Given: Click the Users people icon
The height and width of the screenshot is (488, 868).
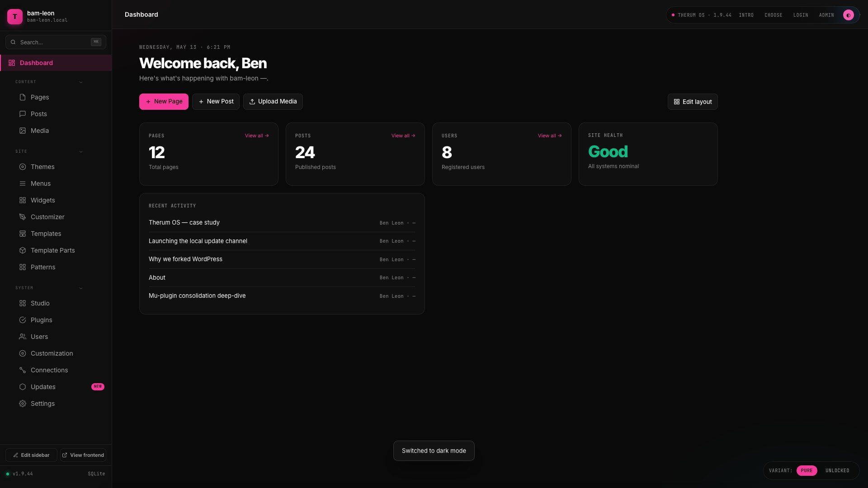Looking at the screenshot, I should (23, 337).
